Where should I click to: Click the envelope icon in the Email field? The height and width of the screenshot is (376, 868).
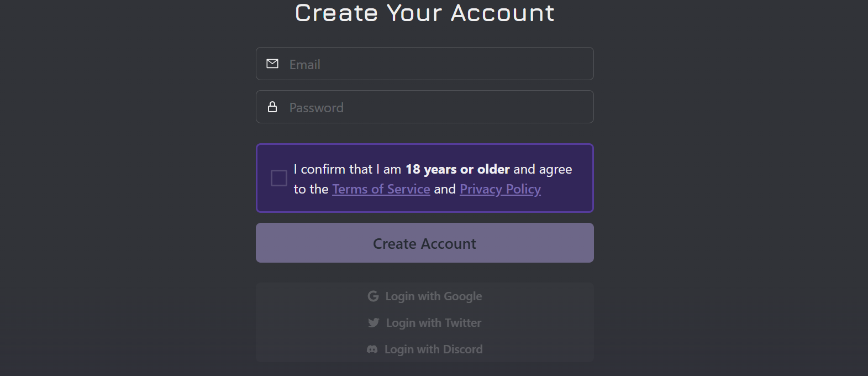272,64
